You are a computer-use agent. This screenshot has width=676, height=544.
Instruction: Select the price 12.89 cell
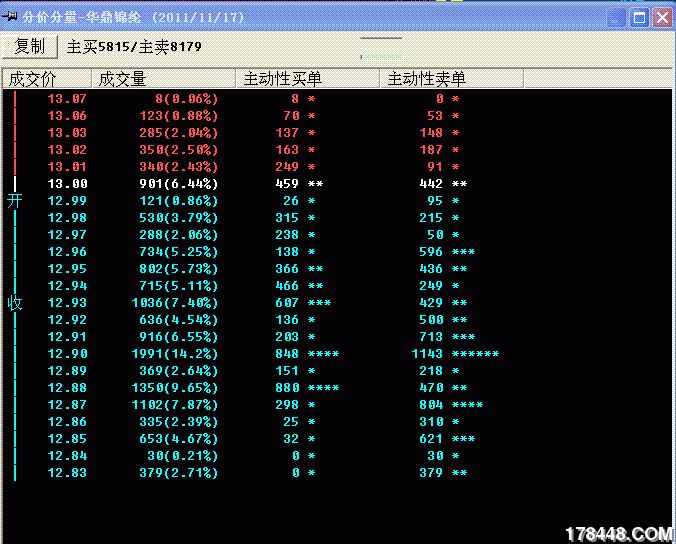[x=67, y=371]
